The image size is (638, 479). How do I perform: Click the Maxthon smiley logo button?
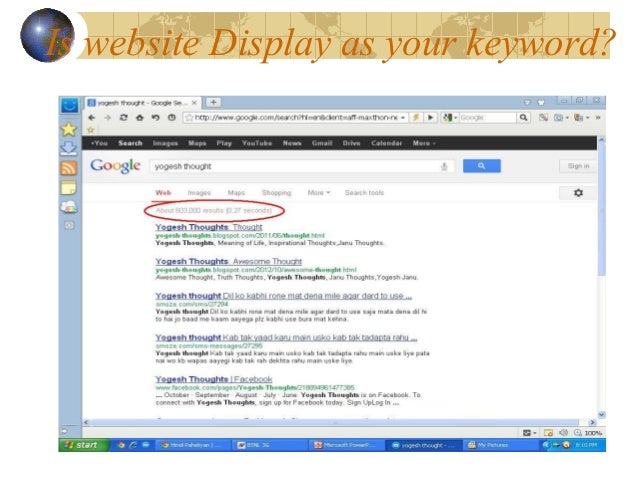coord(70,105)
